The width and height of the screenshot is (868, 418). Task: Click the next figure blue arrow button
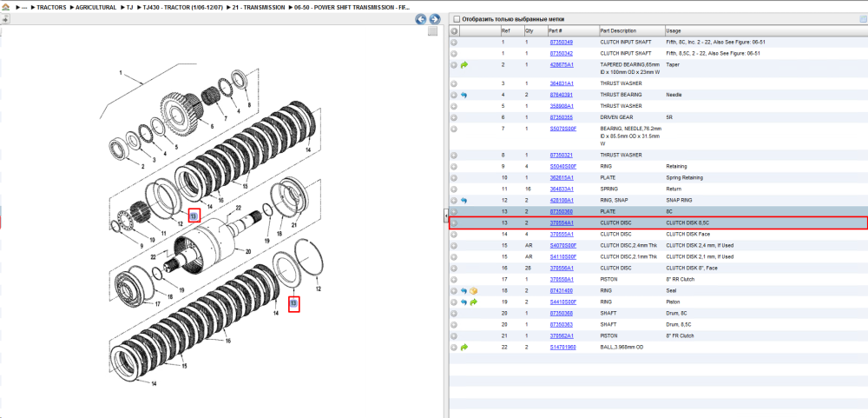pos(435,19)
